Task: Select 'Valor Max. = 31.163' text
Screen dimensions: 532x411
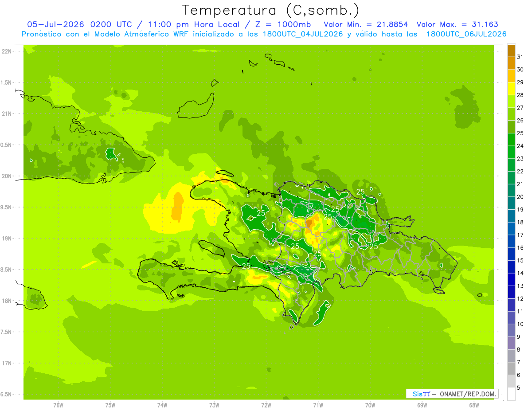Action: click(x=457, y=24)
